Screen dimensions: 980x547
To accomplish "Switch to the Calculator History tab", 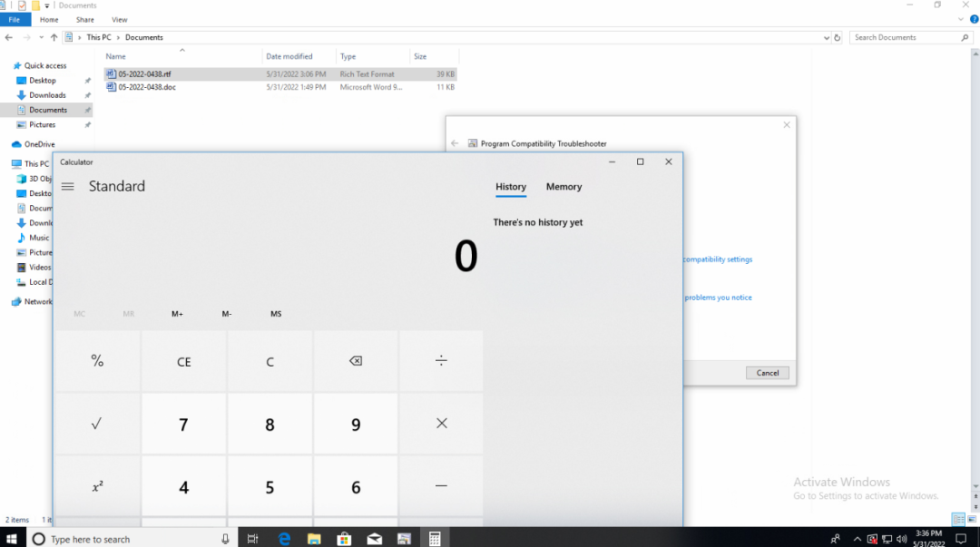I will coord(511,187).
